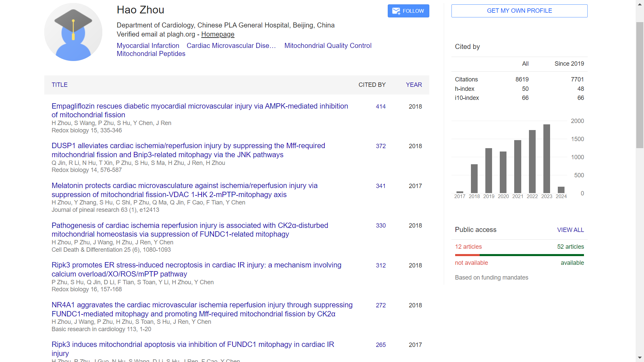Click VIEW ALL public access
This screenshot has width=644, height=362.
tap(570, 230)
